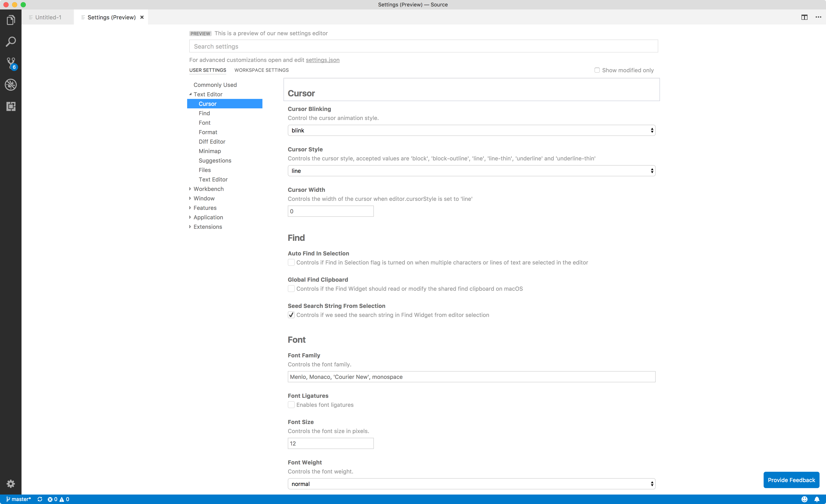Click the synchronize changes icon in status bar
This screenshot has width=826, height=504.
tap(40, 499)
